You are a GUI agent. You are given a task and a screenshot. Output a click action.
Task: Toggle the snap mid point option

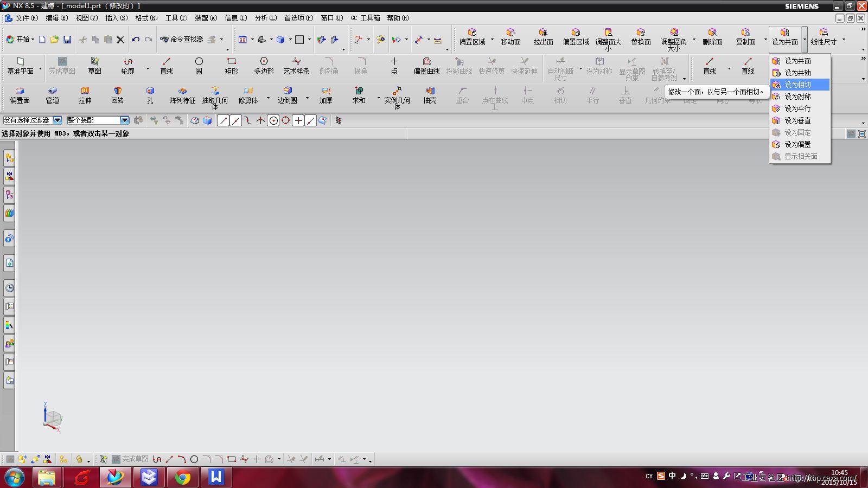pos(235,120)
